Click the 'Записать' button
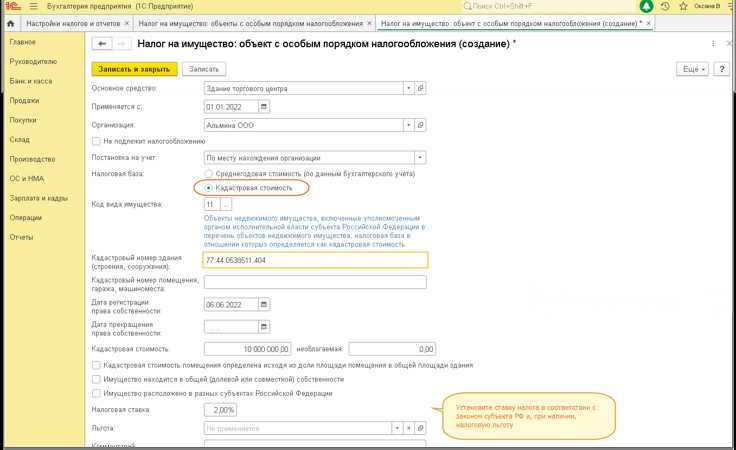Image resolution: width=736 pixels, height=450 pixels. [x=204, y=69]
